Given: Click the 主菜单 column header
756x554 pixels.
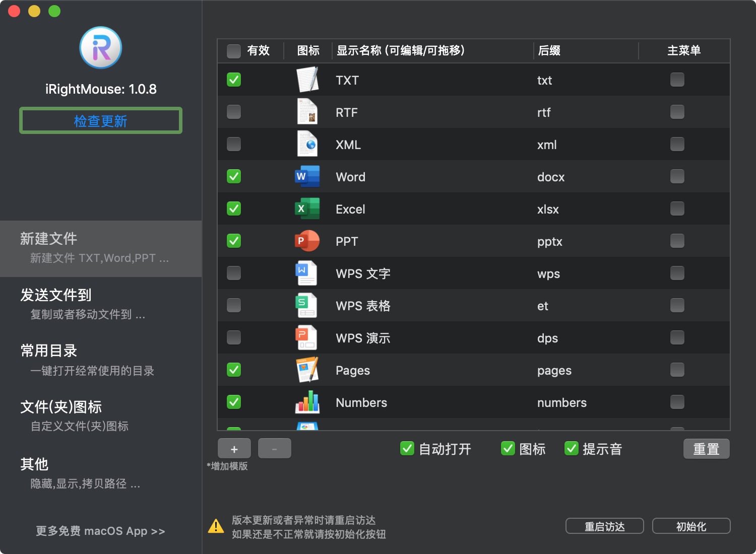Looking at the screenshot, I should (x=684, y=50).
